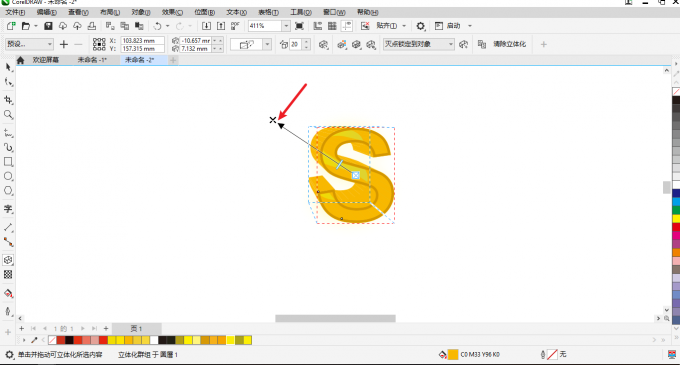This screenshot has width=680, height=365.
Task: Click the eyedropper icon in document palette
Action: [34, 340]
